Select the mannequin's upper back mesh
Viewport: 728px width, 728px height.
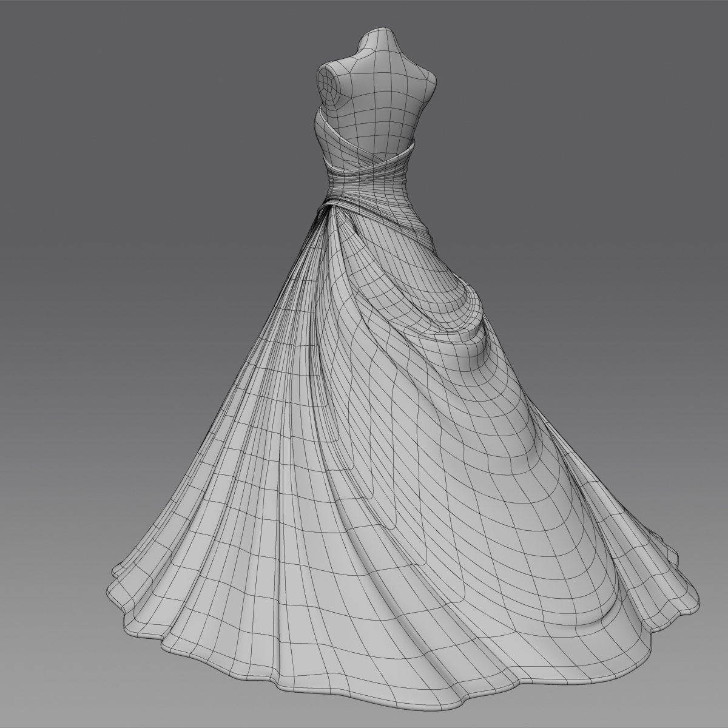[x=376, y=109]
